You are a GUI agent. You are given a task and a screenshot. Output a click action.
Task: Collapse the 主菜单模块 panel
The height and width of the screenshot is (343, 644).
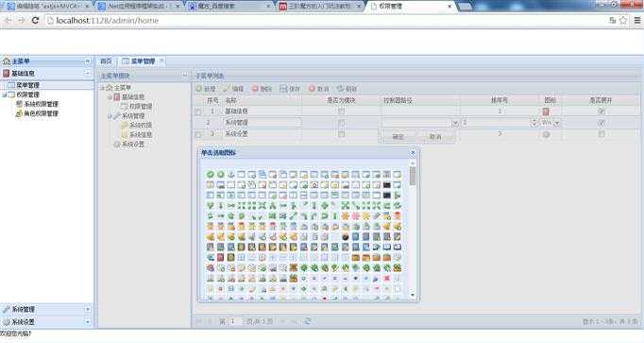click(185, 76)
